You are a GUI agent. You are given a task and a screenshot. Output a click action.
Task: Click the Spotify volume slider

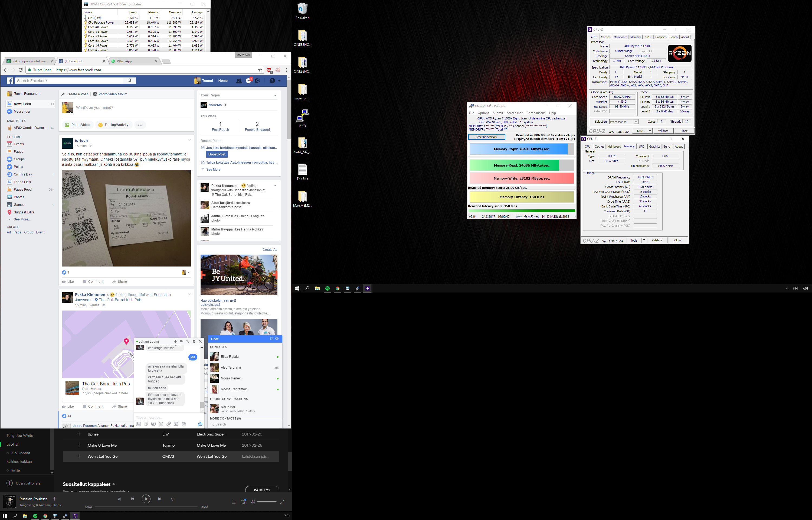point(267,502)
